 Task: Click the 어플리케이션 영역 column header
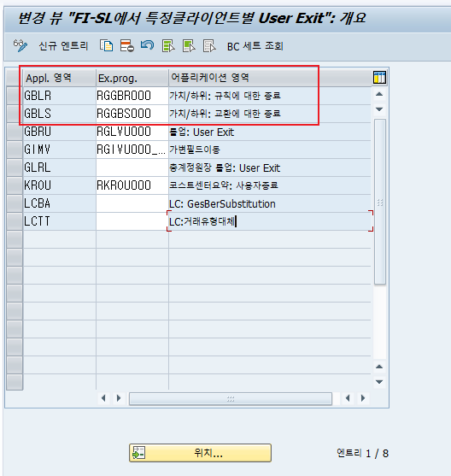pos(270,78)
